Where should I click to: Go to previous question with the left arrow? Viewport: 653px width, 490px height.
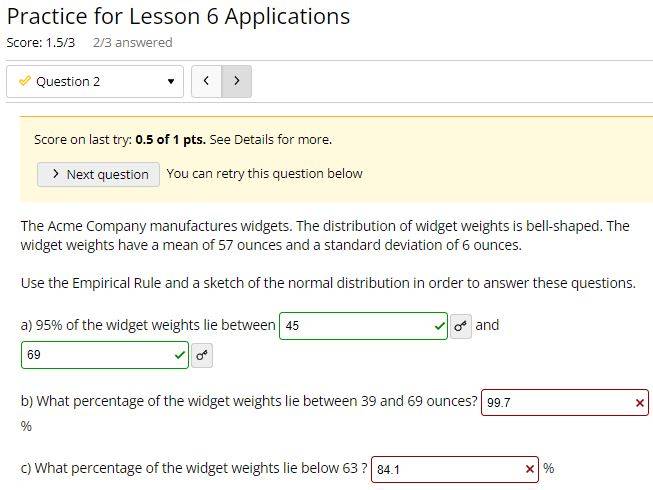(206, 81)
